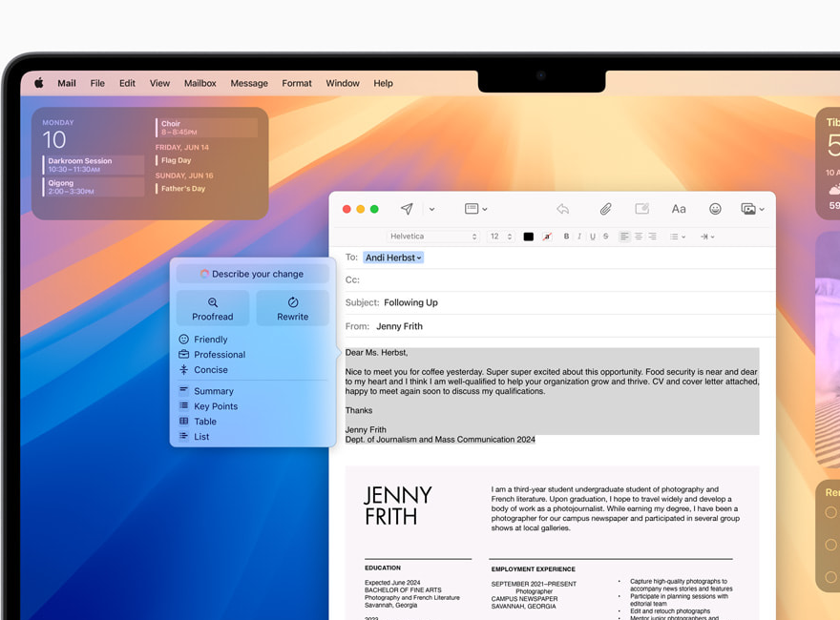The image size is (840, 620).
Task: Click the Choir calendar event
Action: pyautogui.click(x=206, y=128)
